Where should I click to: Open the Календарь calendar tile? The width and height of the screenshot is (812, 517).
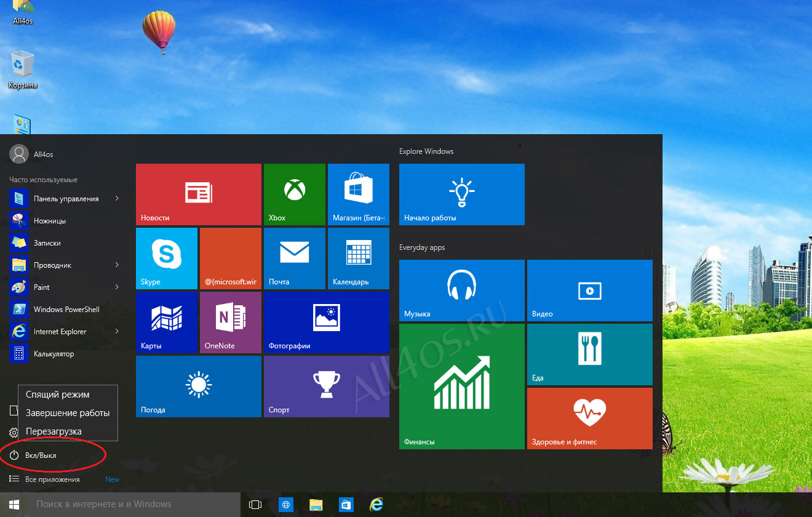pyautogui.click(x=359, y=258)
